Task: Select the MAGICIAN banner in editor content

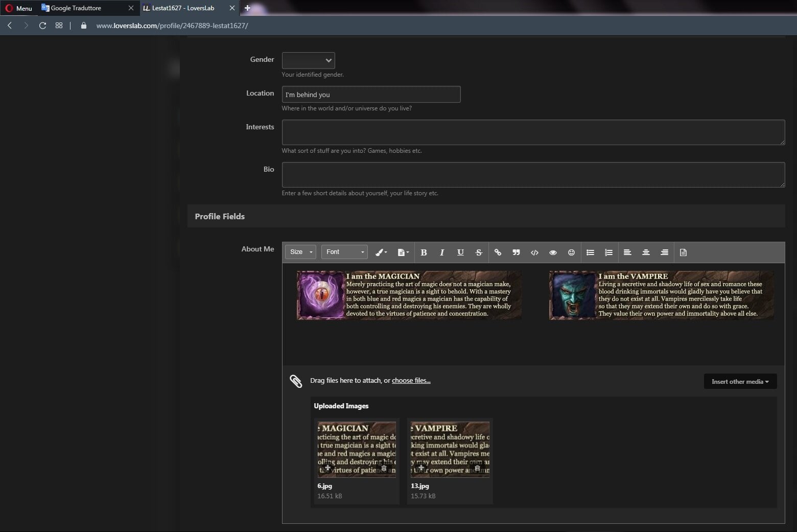Action: click(x=409, y=295)
